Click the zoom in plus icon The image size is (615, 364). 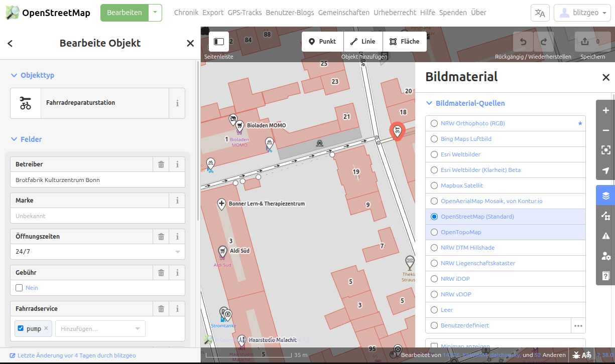[605, 110]
